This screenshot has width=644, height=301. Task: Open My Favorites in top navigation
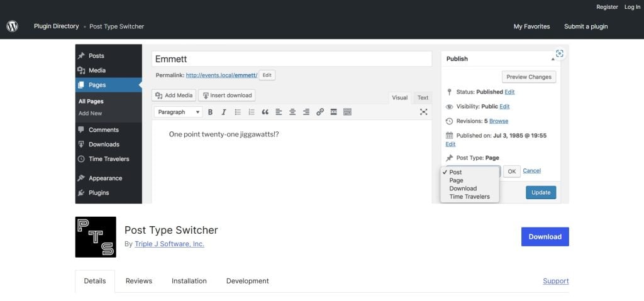coord(531,26)
